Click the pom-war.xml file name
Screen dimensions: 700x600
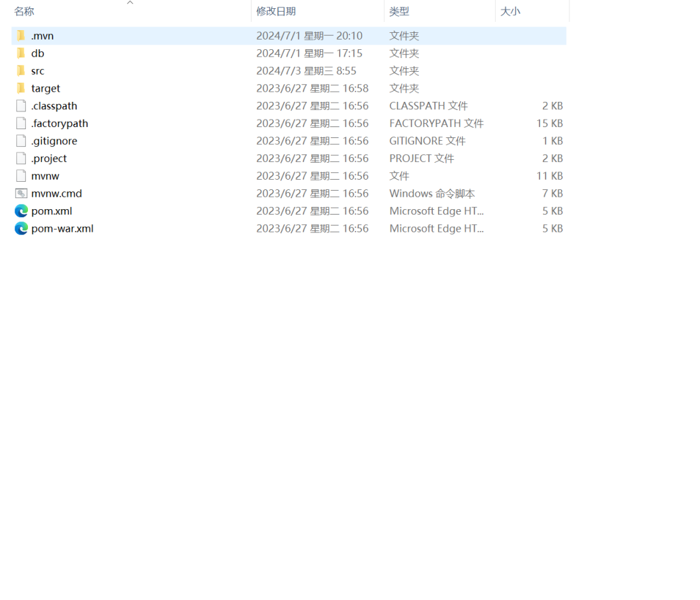tap(62, 229)
